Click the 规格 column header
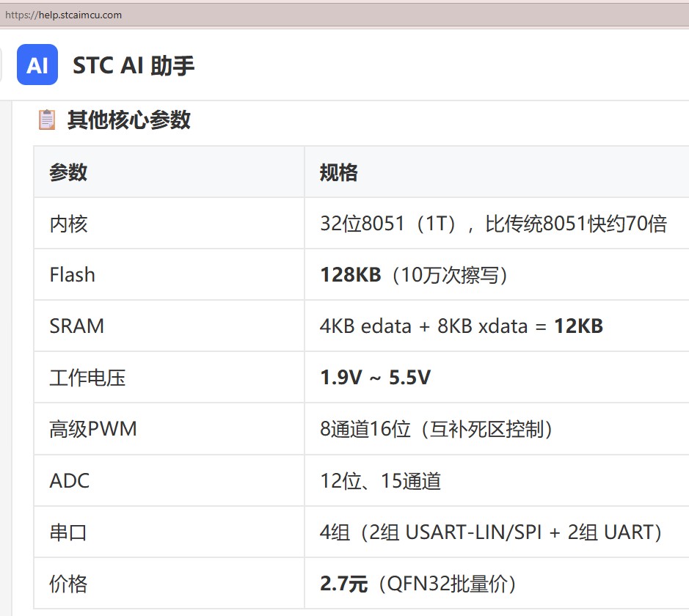689x616 pixels. (497, 172)
